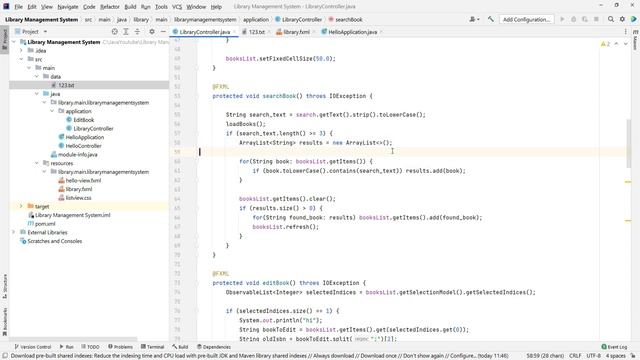The width and height of the screenshot is (640, 360).
Task: Collapse the main folder
Action: point(29,68)
